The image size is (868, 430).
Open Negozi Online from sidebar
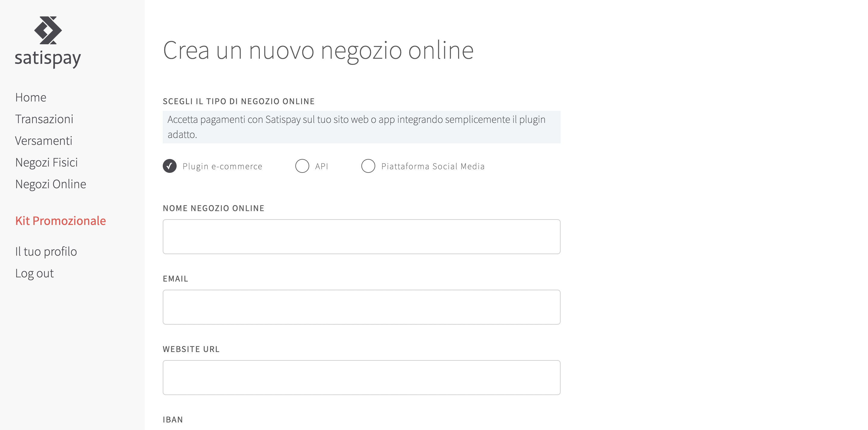51,184
